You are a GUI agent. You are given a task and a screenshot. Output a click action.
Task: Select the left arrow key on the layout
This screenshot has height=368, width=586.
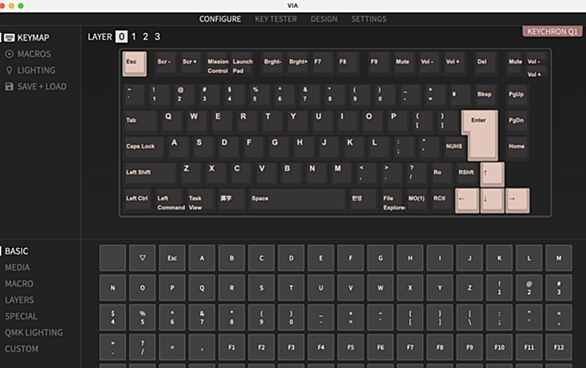tap(467, 201)
